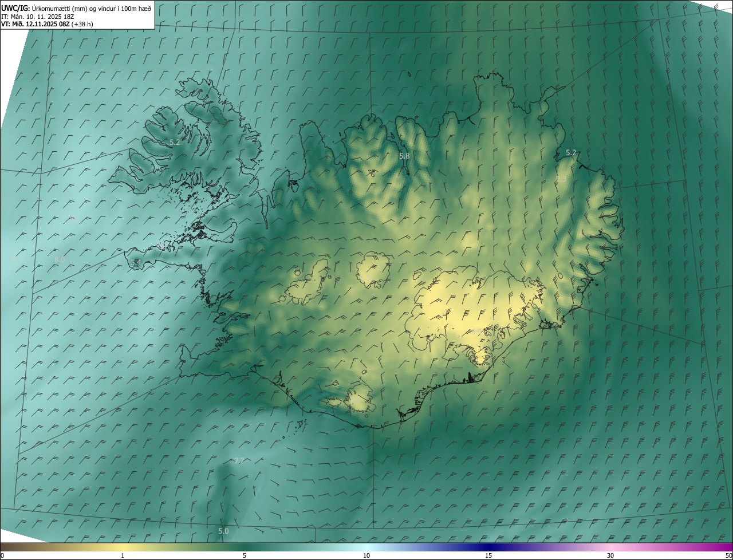The width and height of the screenshot is (733, 560).
Task: Click the 5.0 value label near the bottom edge
Action: (x=223, y=531)
